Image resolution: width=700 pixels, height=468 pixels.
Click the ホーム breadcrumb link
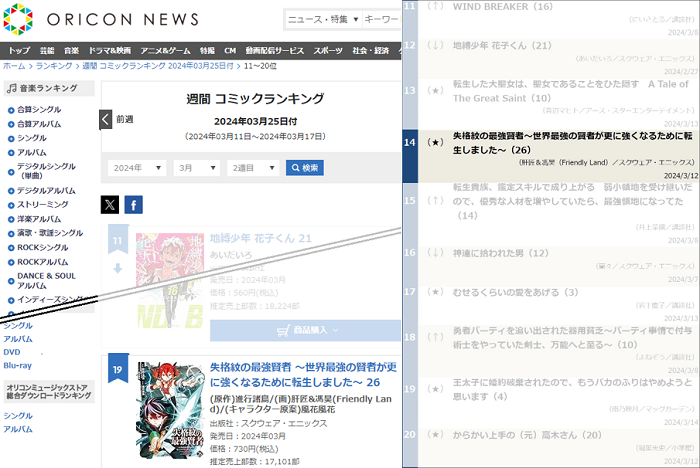pyautogui.click(x=14, y=66)
